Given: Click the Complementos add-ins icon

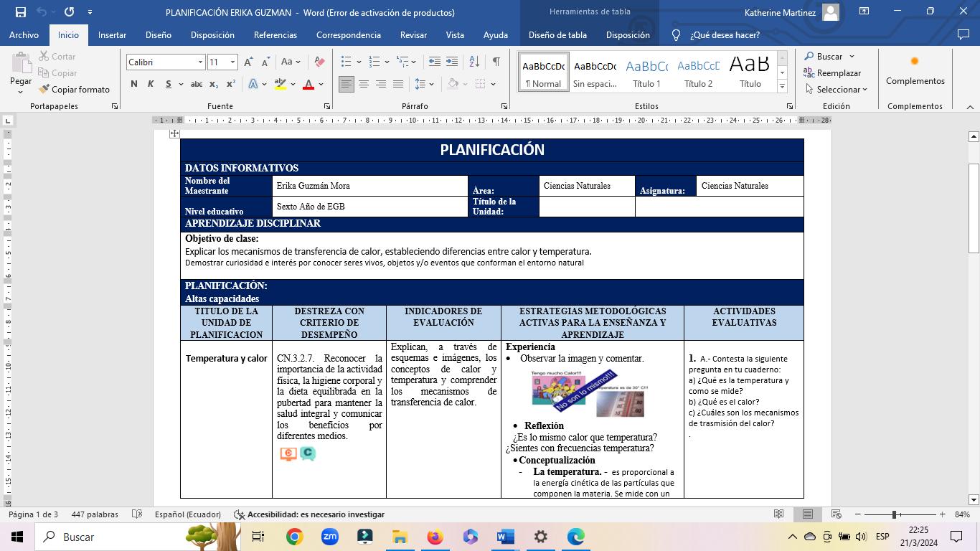Looking at the screenshot, I should click(915, 70).
